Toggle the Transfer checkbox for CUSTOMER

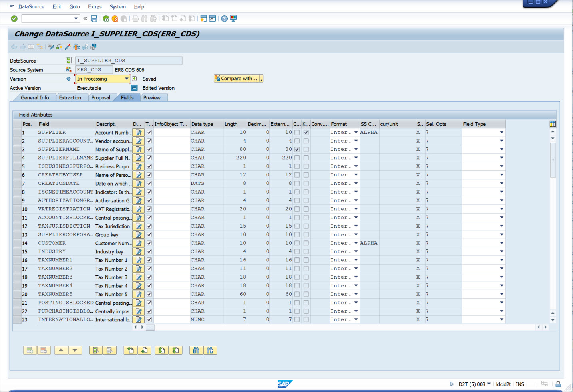[x=149, y=243]
